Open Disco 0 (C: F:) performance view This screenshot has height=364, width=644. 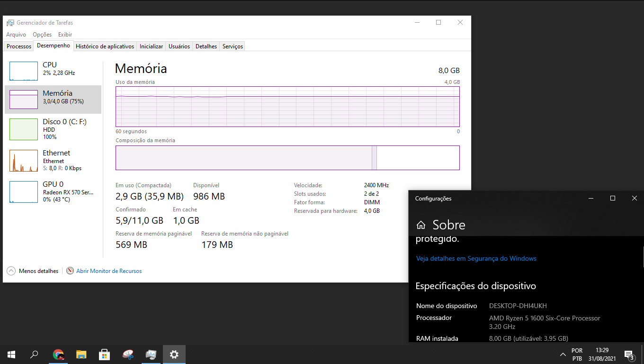53,129
